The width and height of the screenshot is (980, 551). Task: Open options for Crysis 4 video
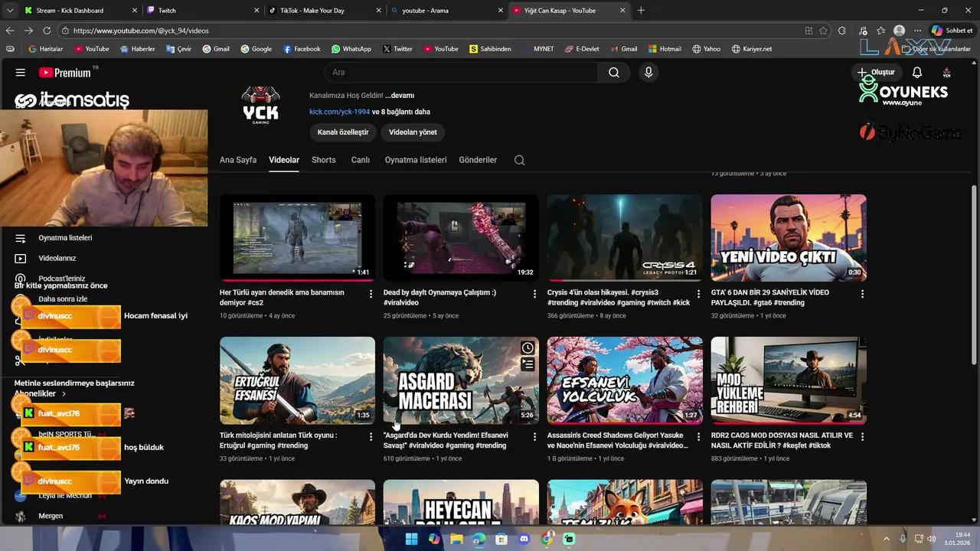coord(698,294)
